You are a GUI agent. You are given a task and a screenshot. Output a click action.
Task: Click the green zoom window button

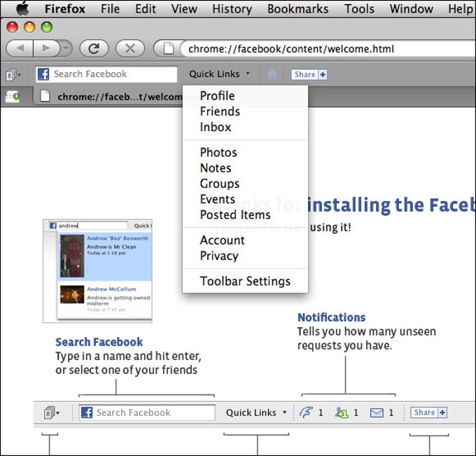click(47, 27)
